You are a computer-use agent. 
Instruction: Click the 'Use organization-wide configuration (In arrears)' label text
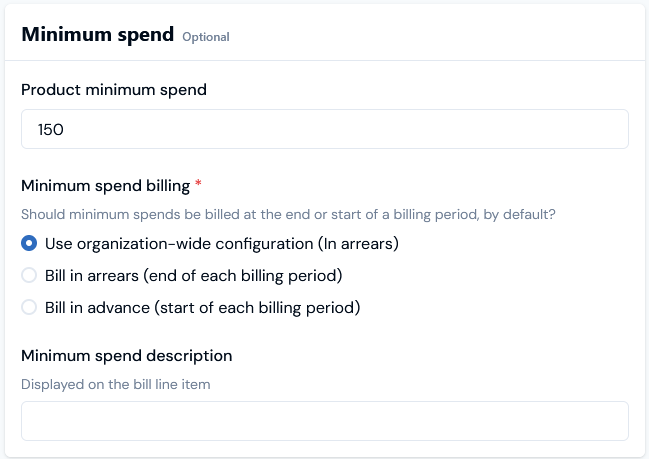tap(222, 244)
